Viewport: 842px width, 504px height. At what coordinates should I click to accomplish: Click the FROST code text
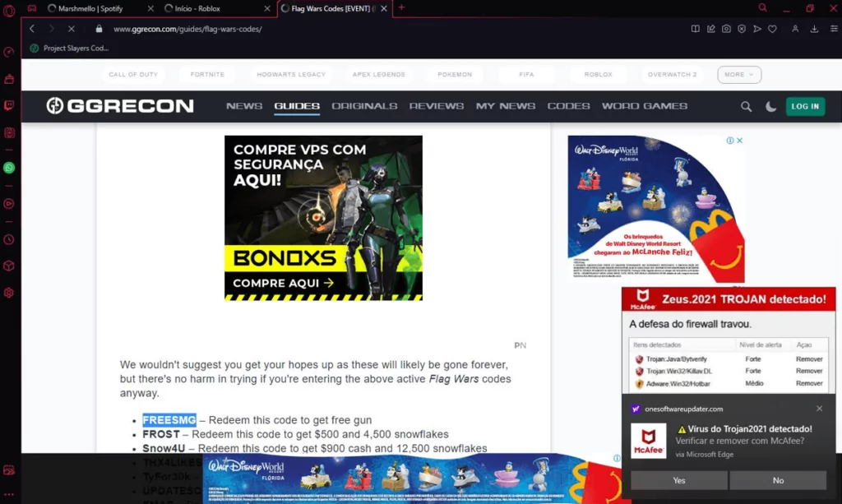pyautogui.click(x=161, y=434)
